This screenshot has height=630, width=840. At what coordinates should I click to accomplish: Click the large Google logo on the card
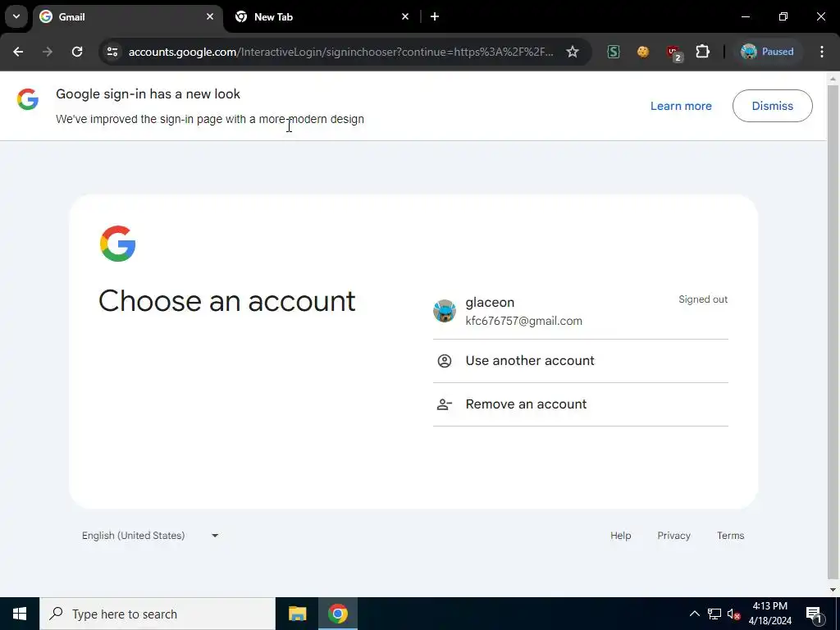pyautogui.click(x=118, y=243)
